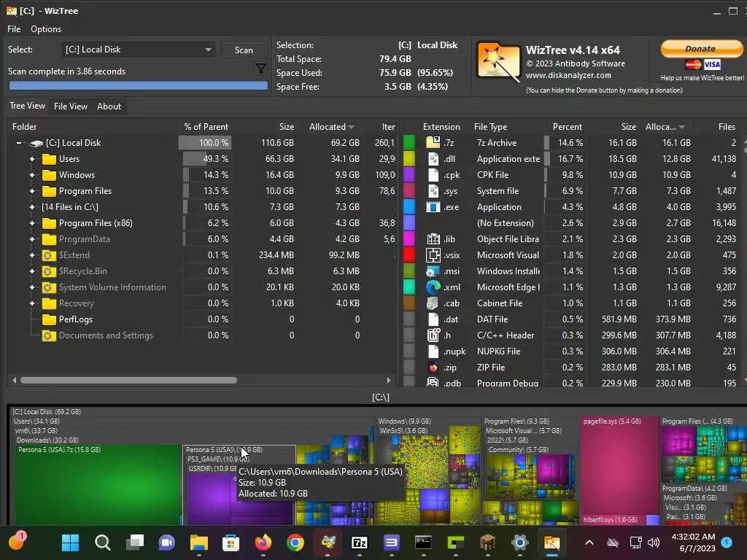Image resolution: width=747 pixels, height=560 pixels.
Task: Click green color swatch for .7z
Action: (409, 142)
